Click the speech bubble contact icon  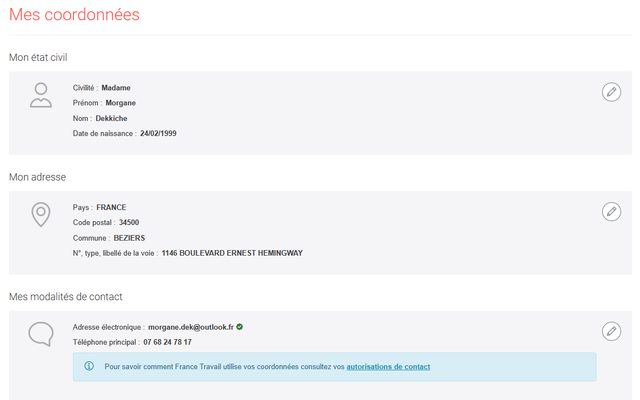pos(41,334)
